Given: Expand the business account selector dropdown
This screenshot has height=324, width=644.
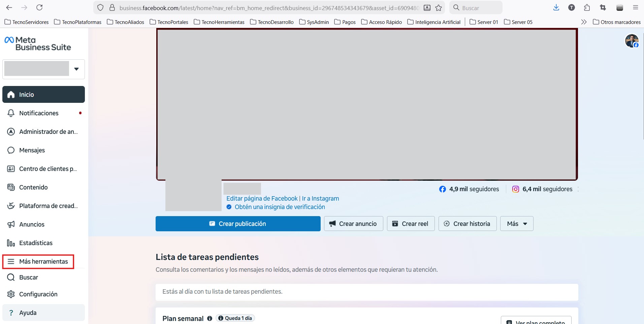Looking at the screenshot, I should [76, 69].
